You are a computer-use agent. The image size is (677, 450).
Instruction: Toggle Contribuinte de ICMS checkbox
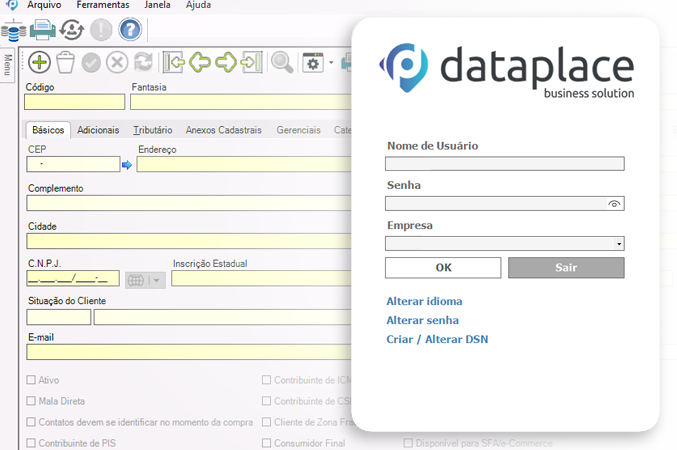tap(266, 380)
